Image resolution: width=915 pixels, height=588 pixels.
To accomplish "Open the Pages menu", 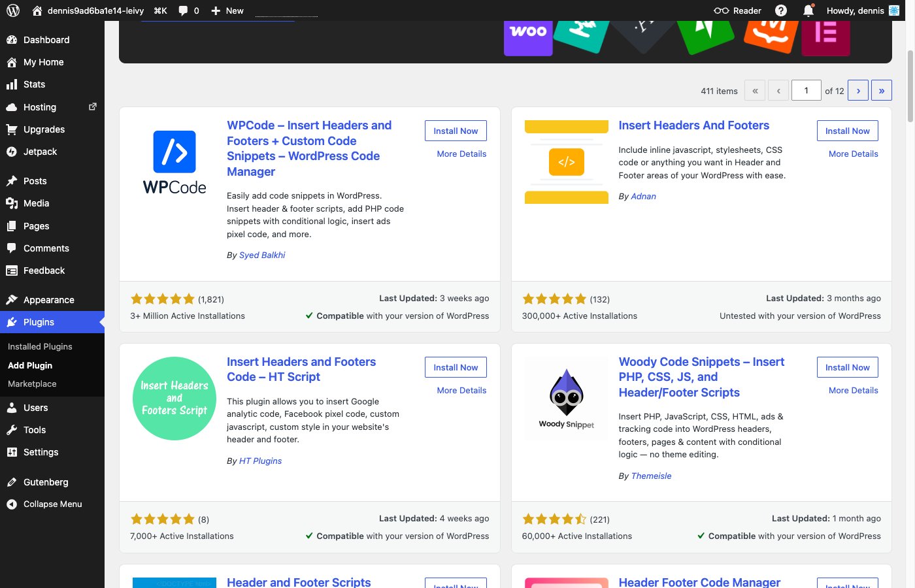I will [52, 226].
